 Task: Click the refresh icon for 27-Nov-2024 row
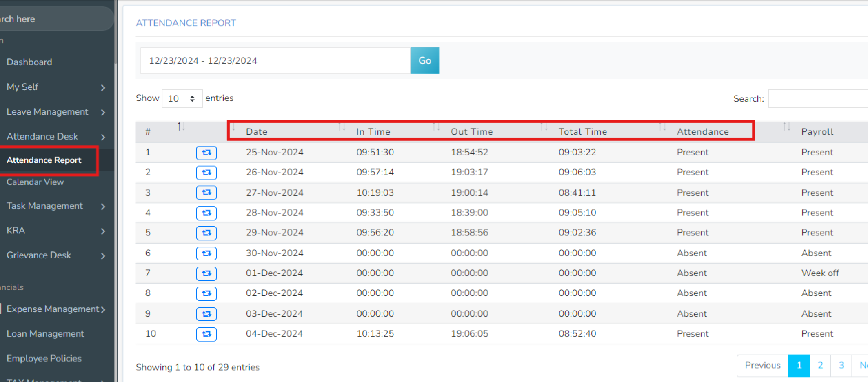click(206, 193)
